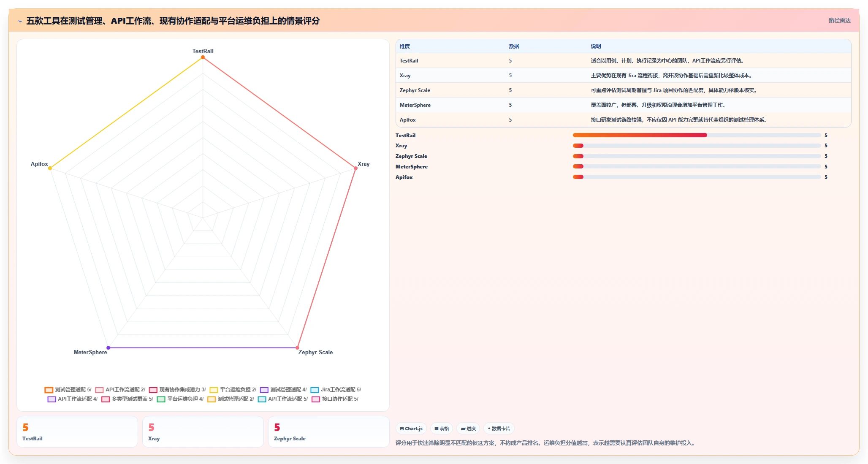The image size is (868, 464).
Task: Click the MeterSphere label in the progress list
Action: tap(411, 167)
